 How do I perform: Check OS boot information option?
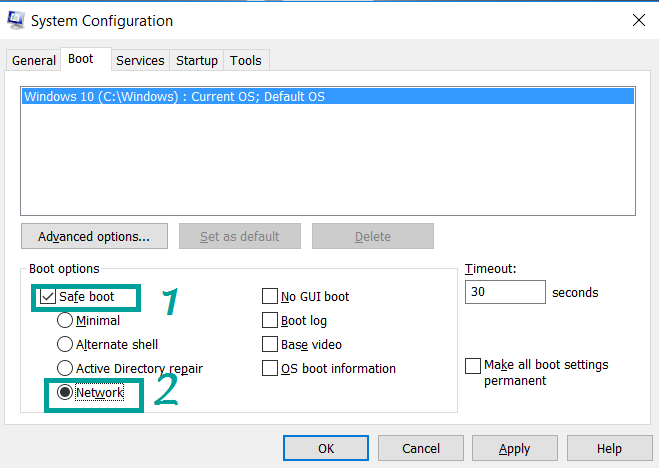point(270,369)
